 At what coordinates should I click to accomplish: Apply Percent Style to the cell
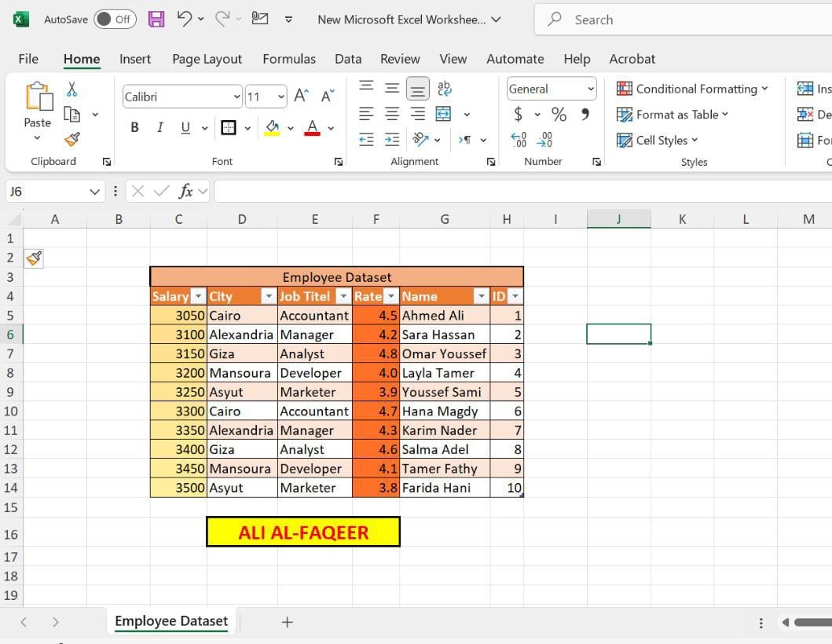[559, 115]
